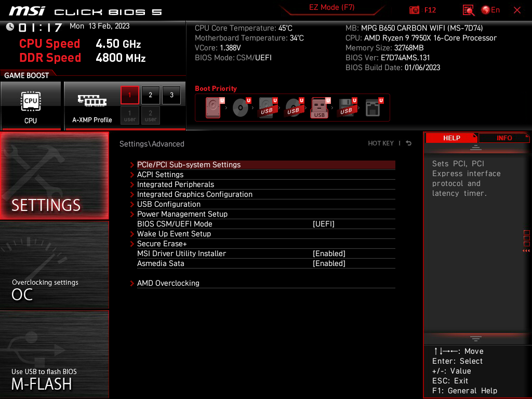This screenshot has height=399, width=532.
Task: Change language via the globe En icon
Action: [x=490, y=10]
